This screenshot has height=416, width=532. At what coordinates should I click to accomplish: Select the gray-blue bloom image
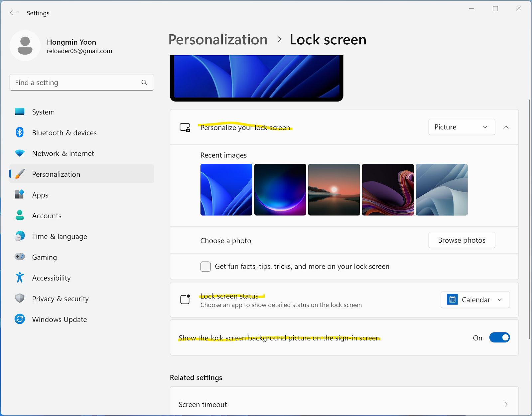point(442,190)
